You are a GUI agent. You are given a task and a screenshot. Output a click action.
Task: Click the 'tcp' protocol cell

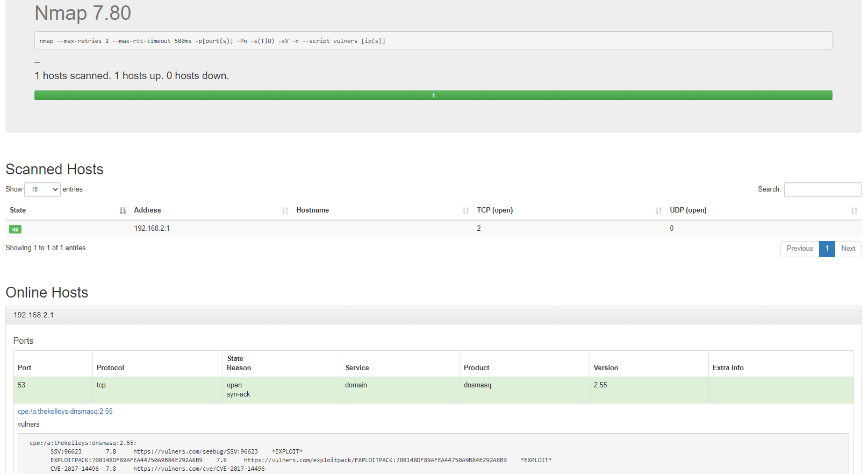point(158,390)
